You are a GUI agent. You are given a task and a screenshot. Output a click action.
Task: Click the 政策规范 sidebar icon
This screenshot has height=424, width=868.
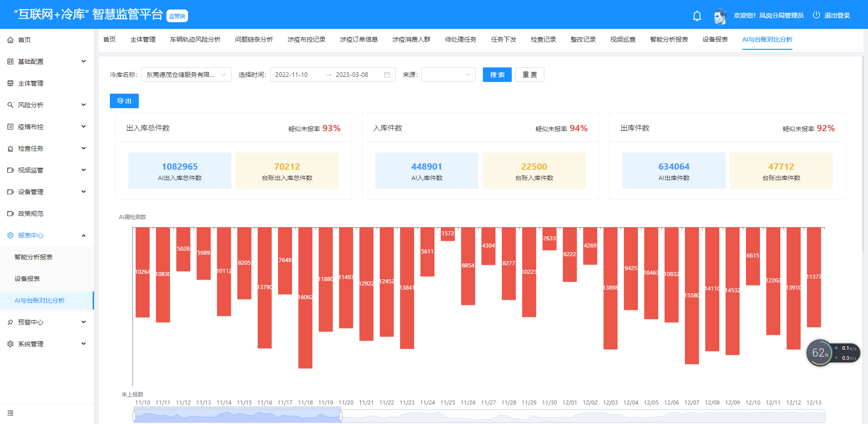tap(10, 214)
